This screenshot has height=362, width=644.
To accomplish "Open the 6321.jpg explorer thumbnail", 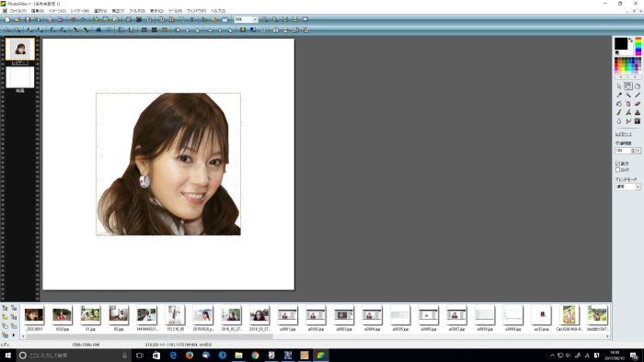I will point(62,315).
